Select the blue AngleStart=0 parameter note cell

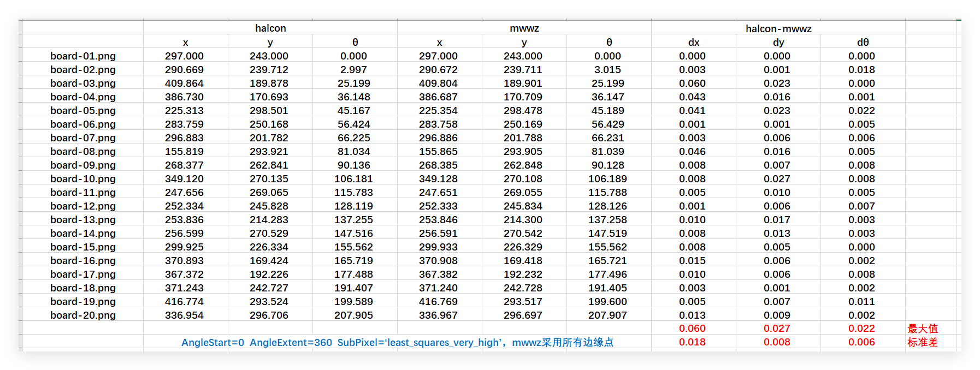point(397,342)
